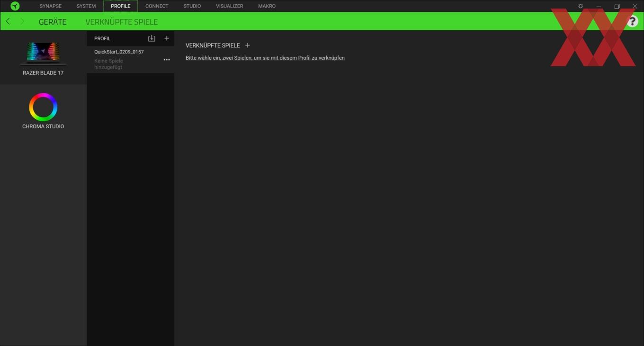This screenshot has width=644, height=346.
Task: Open QuickStart_0209_0157 three-dot options menu
Action: click(x=167, y=60)
